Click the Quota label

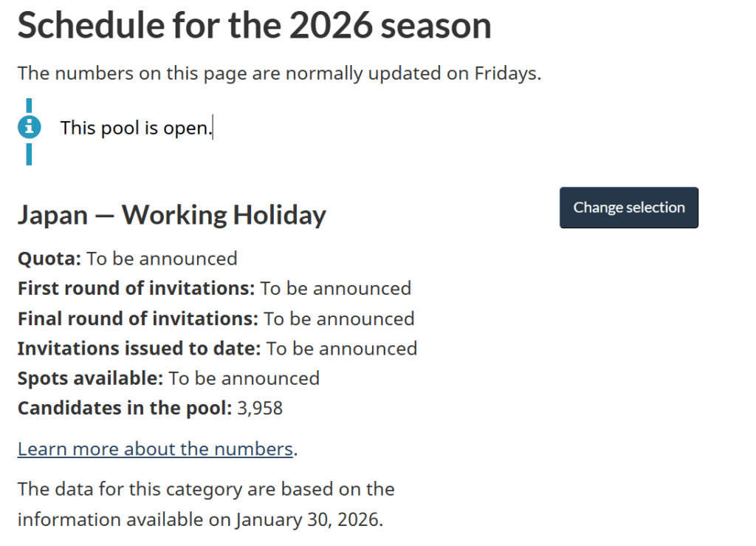pyautogui.click(x=49, y=259)
